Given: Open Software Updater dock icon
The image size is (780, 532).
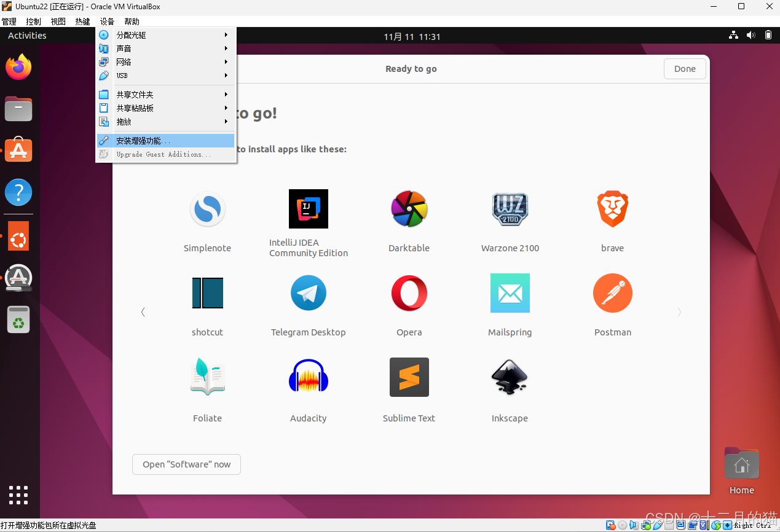Looking at the screenshot, I should tap(18, 278).
